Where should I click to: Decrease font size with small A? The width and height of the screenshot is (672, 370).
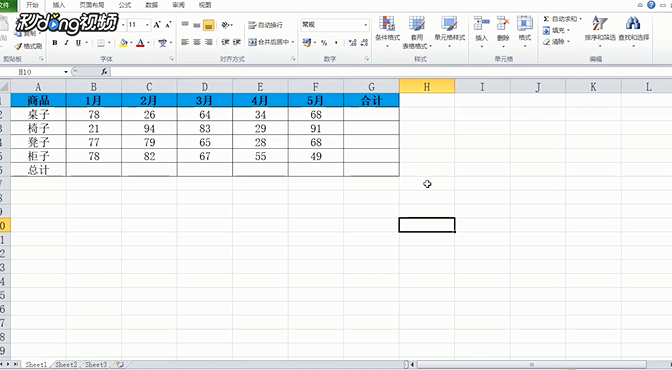pos(168,25)
